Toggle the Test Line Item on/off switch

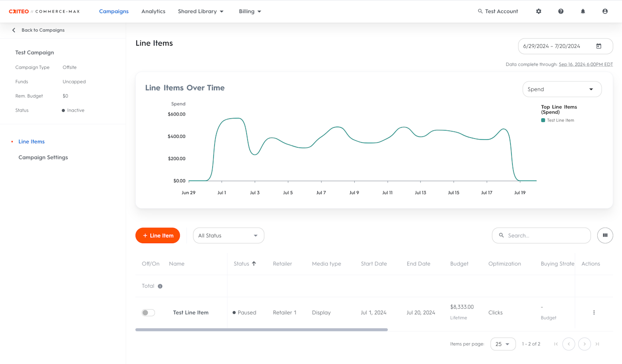click(148, 313)
